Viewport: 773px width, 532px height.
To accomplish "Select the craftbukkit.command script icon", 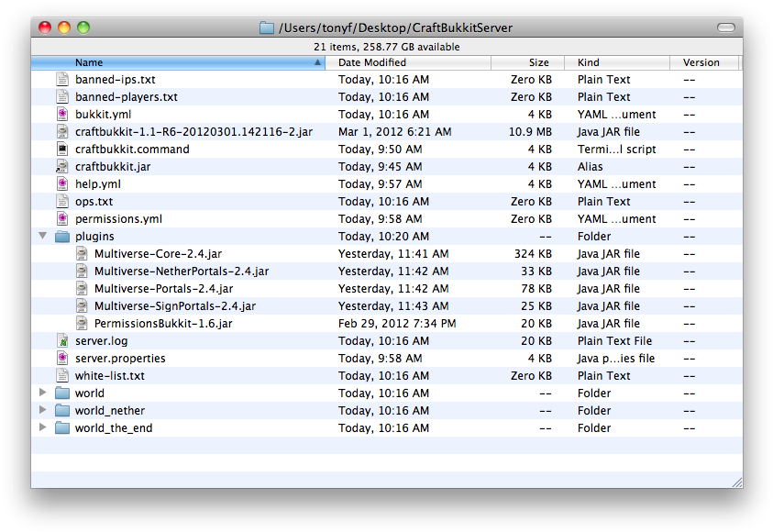I will tap(62, 149).
